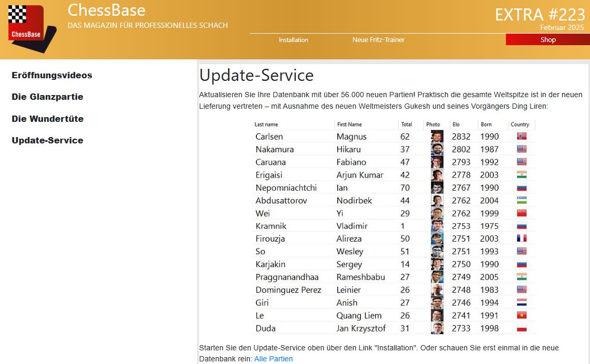Viewport: 590px width, 364px height.
Task: Select Die Glanzpartie in the sidebar
Action: coord(47,97)
